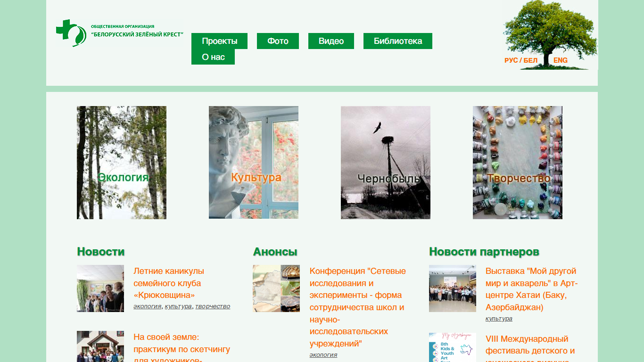Open the Анонсы section heading
The image size is (644, 362).
click(x=275, y=252)
